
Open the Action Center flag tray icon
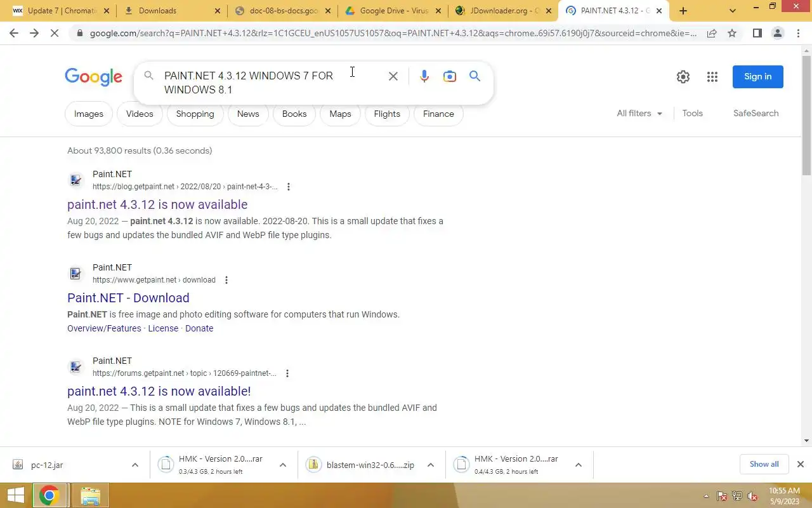tap(722, 497)
